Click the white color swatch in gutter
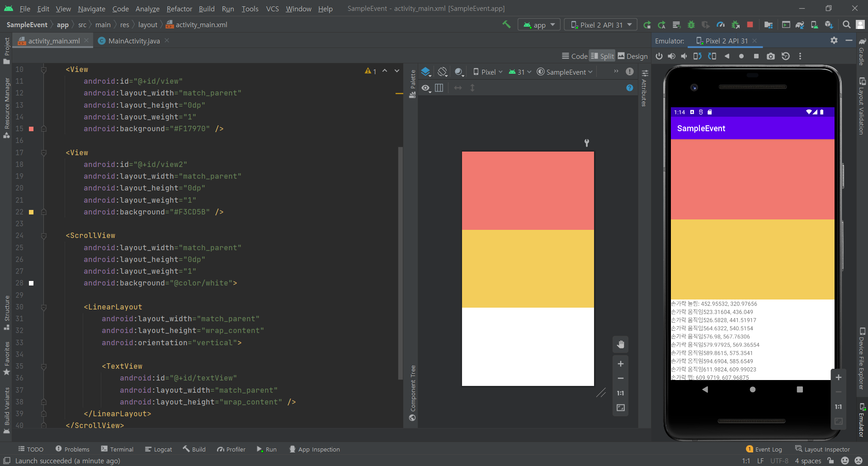 point(31,283)
